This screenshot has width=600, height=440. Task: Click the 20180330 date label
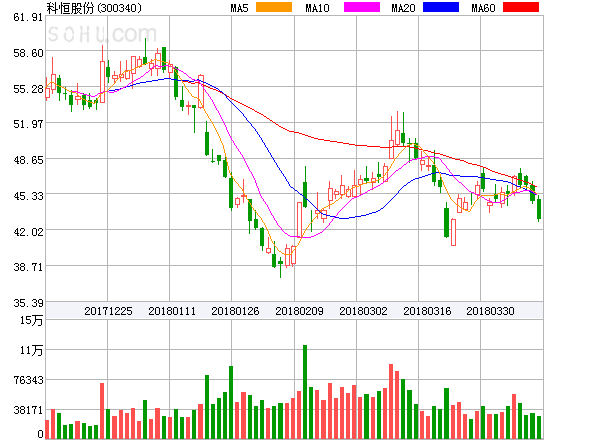(490, 311)
